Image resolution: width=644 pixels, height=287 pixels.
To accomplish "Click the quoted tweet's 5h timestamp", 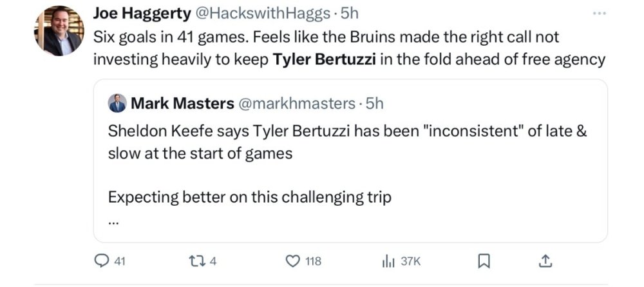I will click(374, 103).
